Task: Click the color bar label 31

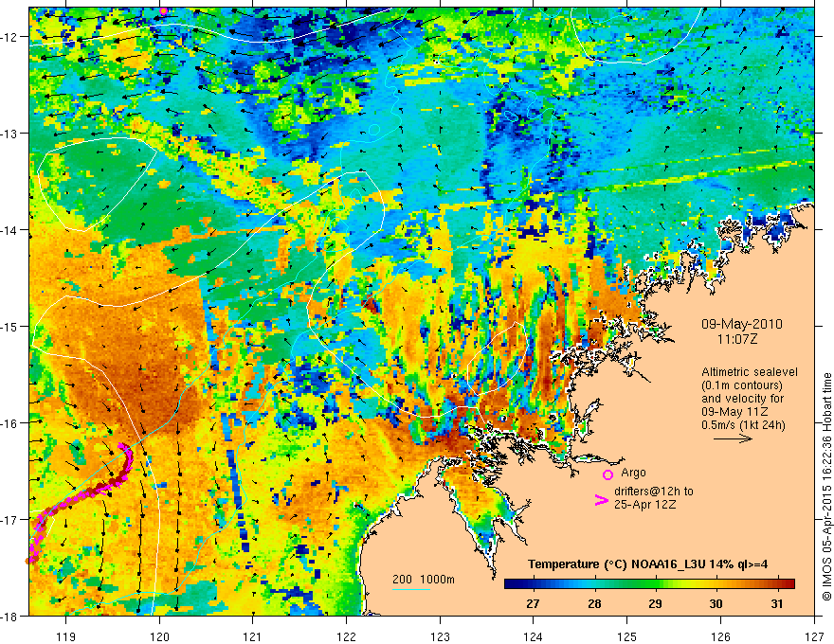Action: (777, 603)
